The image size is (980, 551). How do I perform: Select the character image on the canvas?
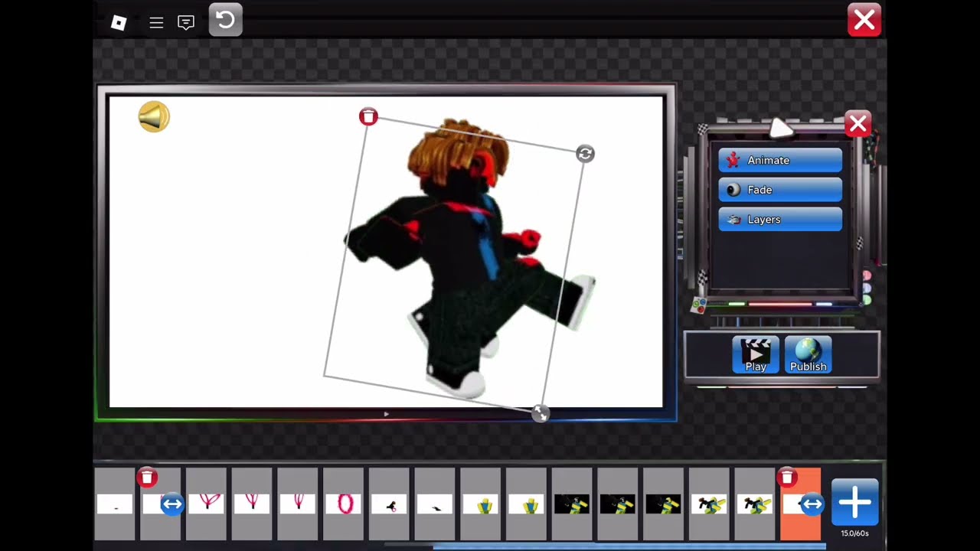(x=467, y=260)
